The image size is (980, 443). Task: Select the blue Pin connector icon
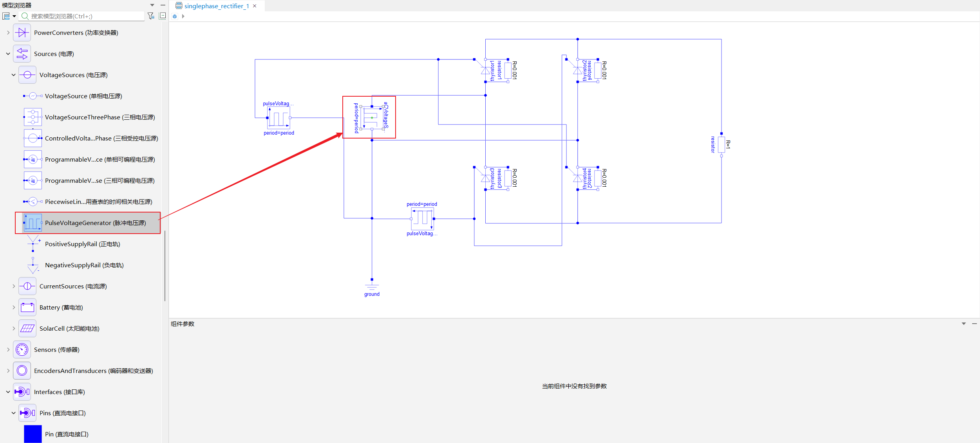[x=33, y=434]
